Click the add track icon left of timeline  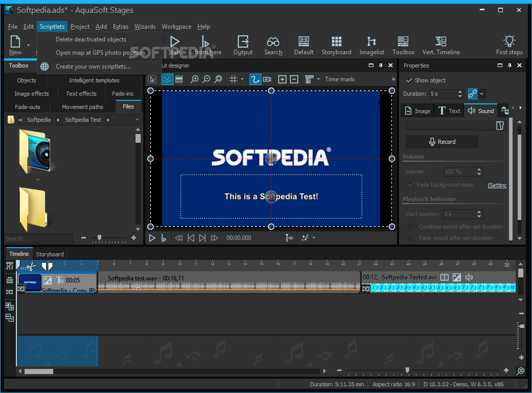pos(10,306)
